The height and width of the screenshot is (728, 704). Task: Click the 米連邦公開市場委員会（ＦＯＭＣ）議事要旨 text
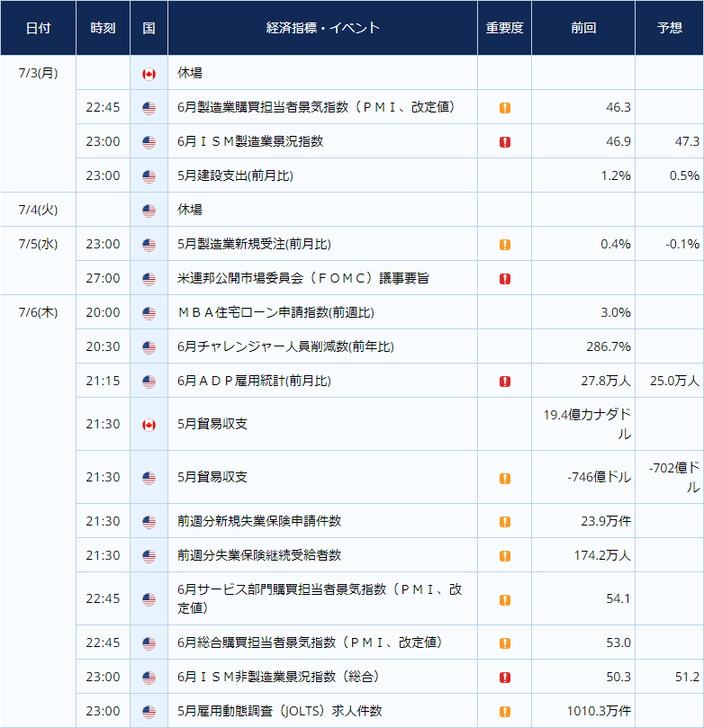point(302,278)
